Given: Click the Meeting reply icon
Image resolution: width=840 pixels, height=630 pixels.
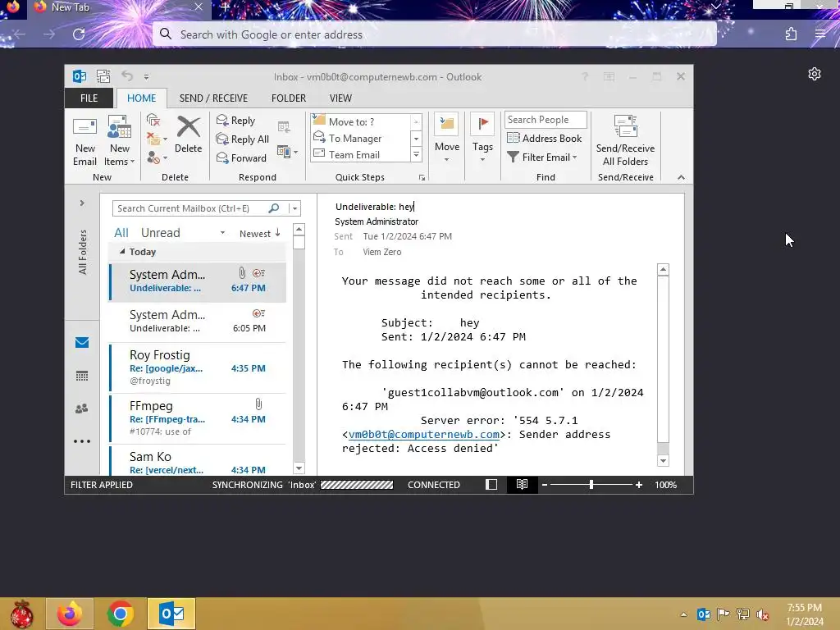Looking at the screenshot, I should [284, 127].
